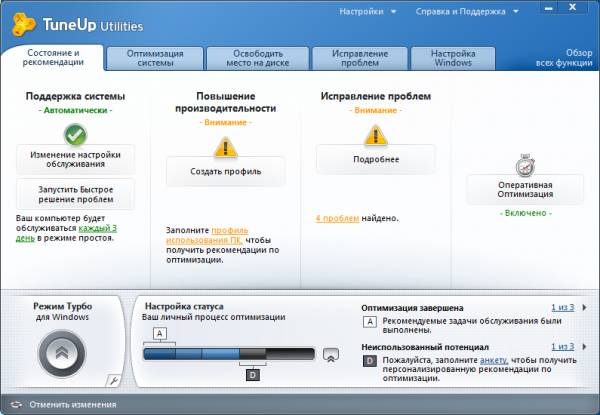Click the A marker above progress bar
The width and height of the screenshot is (600, 415).
pos(160,334)
